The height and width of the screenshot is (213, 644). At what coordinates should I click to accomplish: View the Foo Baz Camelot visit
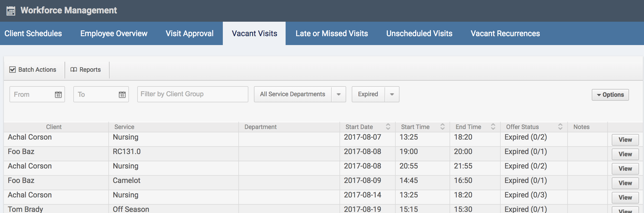(x=625, y=183)
